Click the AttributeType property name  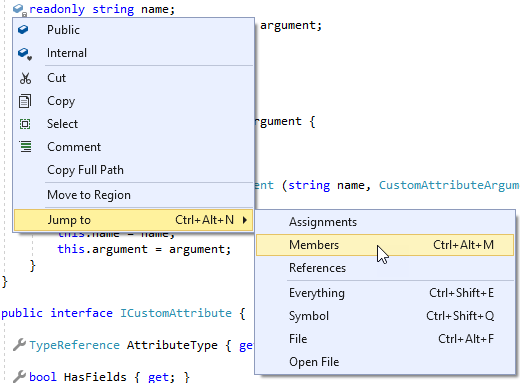[x=172, y=345]
